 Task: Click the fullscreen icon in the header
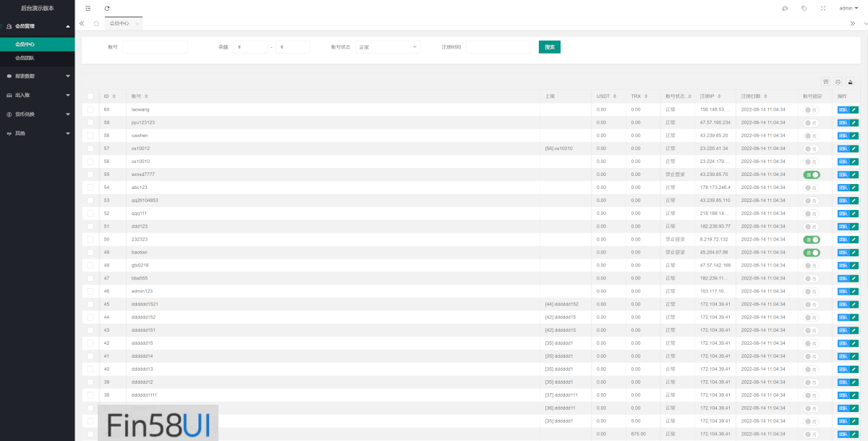tap(823, 9)
